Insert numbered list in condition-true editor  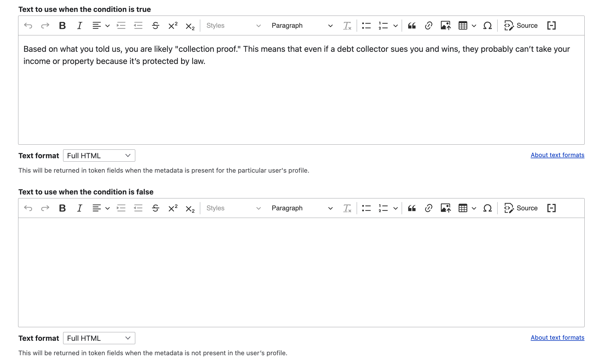pos(383,26)
